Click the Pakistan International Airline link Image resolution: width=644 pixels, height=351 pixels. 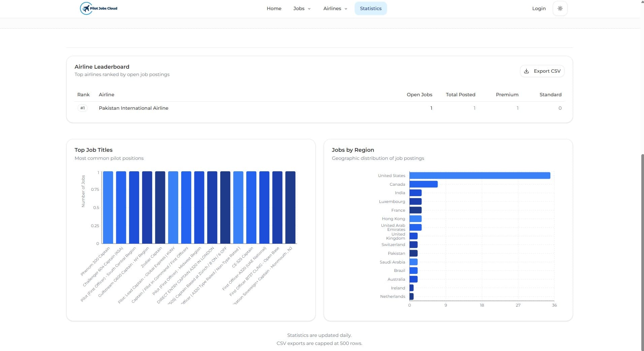(133, 108)
